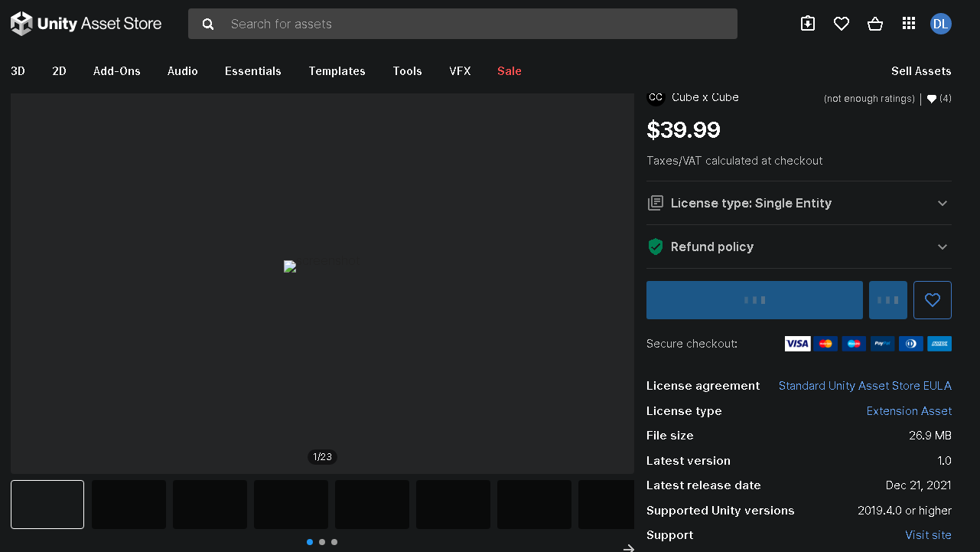Viewport: 980px width, 552px height.
Task: Click the search magnifier icon
Action: click(207, 24)
